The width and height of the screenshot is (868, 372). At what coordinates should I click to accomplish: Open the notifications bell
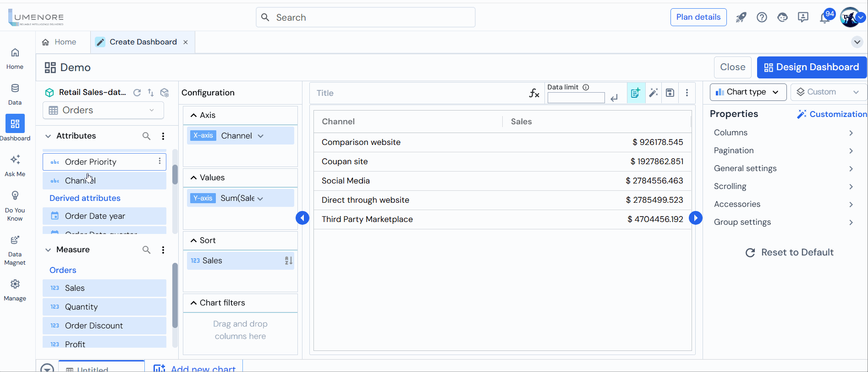[x=824, y=18]
